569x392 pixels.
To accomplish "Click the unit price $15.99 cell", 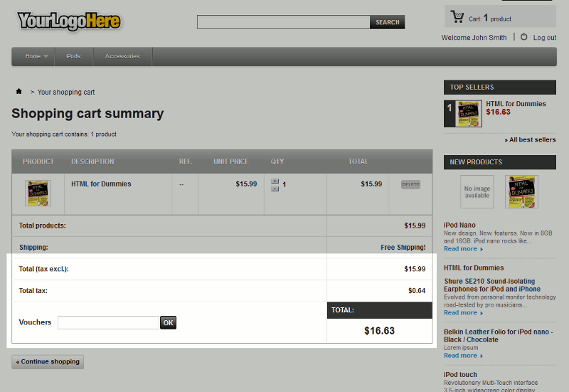I will point(246,184).
